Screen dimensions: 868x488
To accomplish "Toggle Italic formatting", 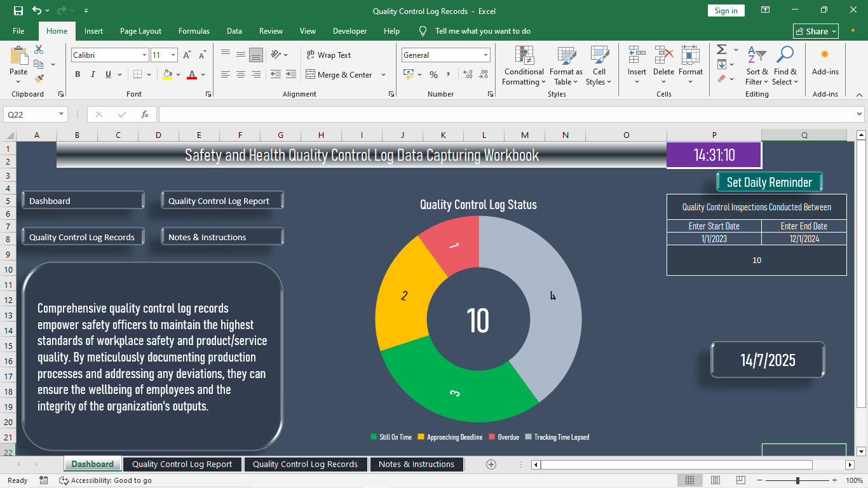I will coord(93,74).
